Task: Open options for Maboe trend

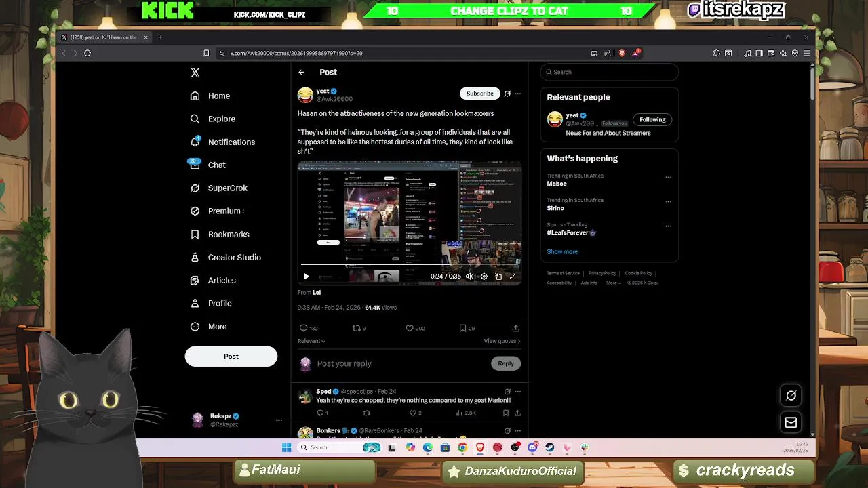Action: tap(668, 178)
